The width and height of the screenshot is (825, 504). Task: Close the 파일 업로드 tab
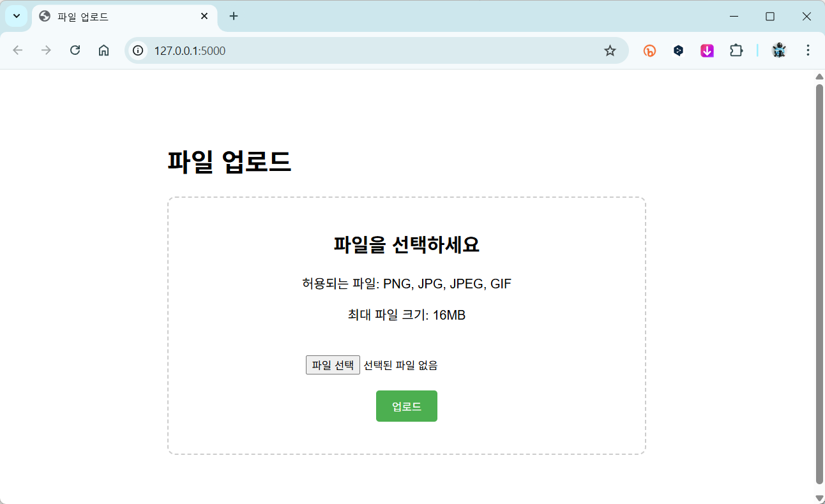coord(204,16)
